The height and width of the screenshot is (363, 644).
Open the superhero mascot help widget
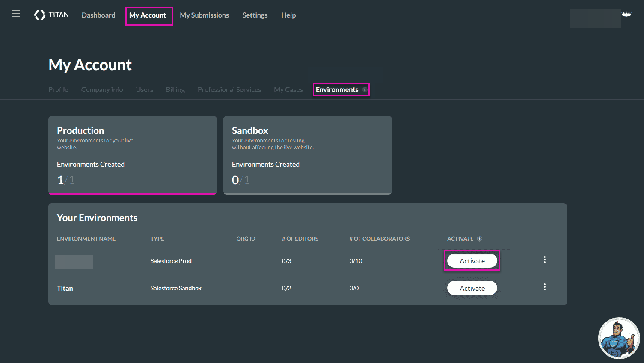[x=618, y=338]
